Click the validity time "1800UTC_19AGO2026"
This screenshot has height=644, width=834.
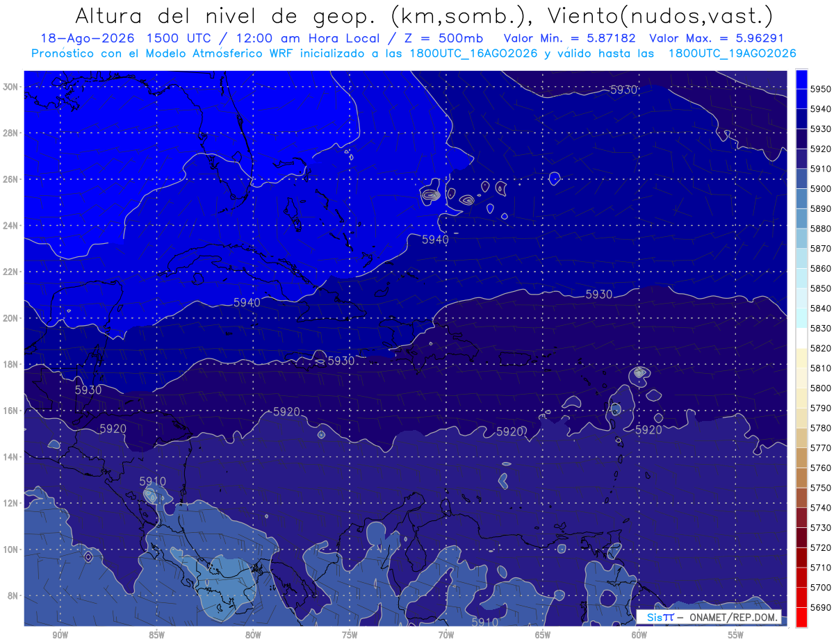click(x=732, y=53)
